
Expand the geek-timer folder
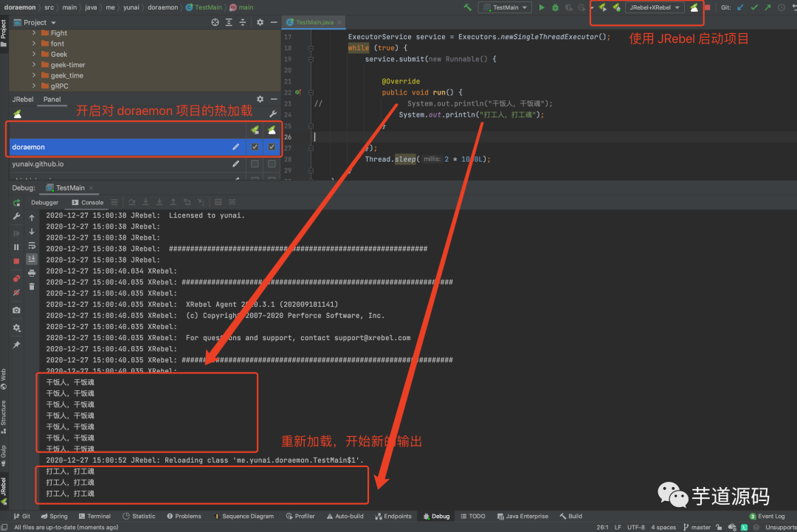click(34, 64)
